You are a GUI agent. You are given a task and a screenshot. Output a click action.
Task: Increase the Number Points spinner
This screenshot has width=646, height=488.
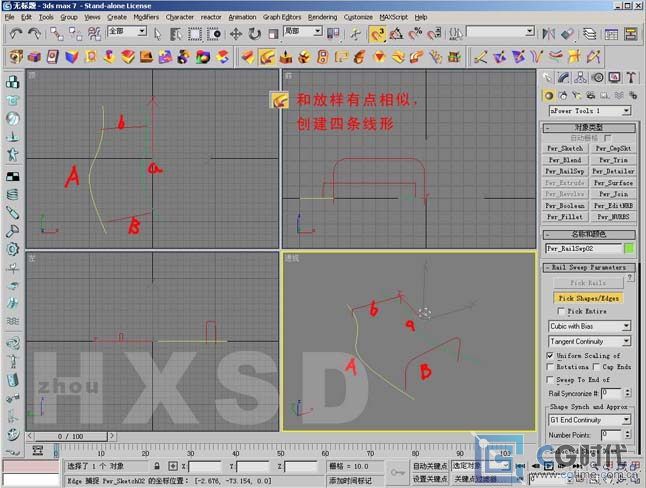627,432
